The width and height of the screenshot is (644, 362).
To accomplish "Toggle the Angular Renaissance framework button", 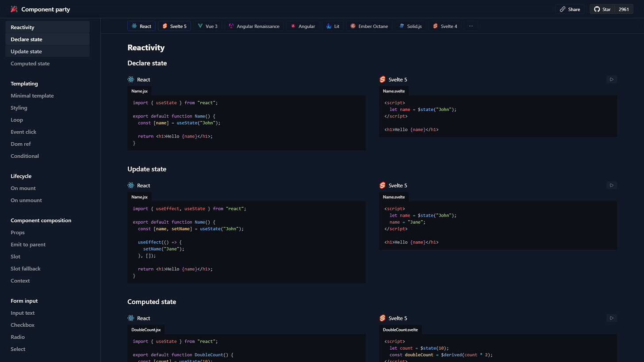I will point(254,26).
